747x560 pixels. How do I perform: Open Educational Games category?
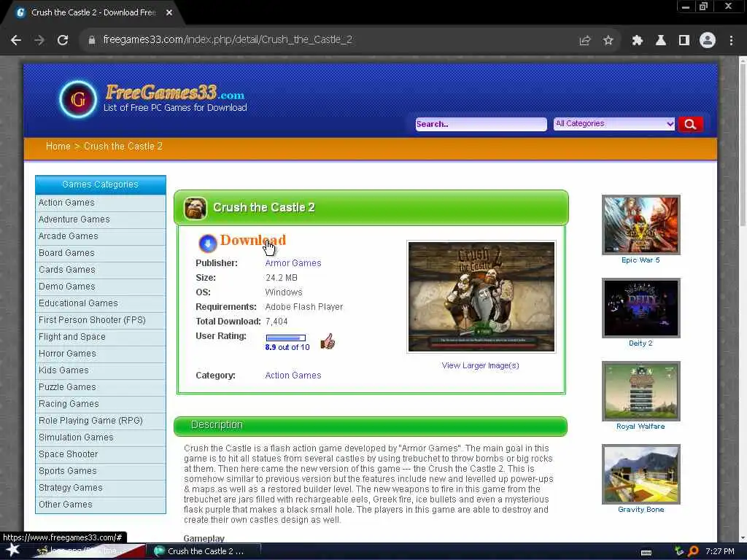(101, 303)
